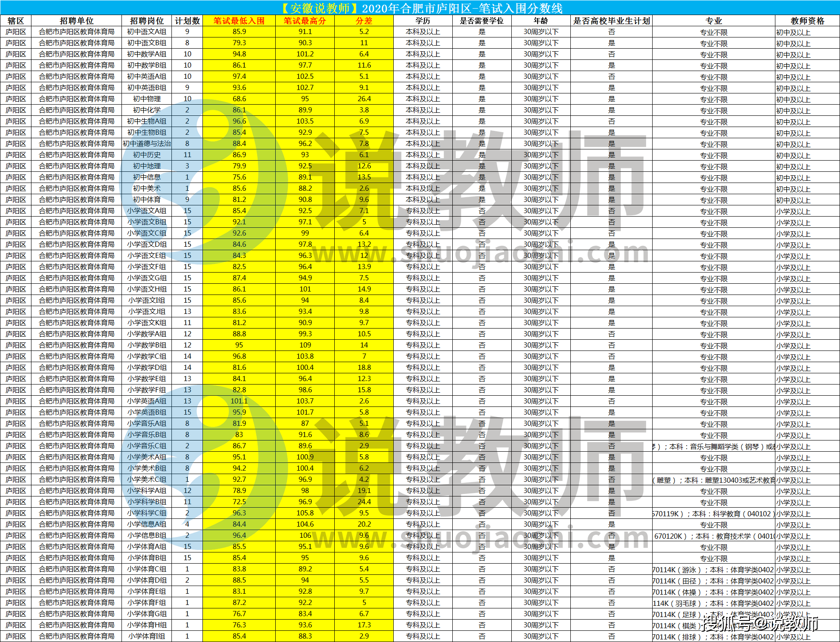Click the 合肥市庐阳区教育体育局 cell in 初中英语A组 row
This screenshot has width=840, height=642.
[76, 76]
